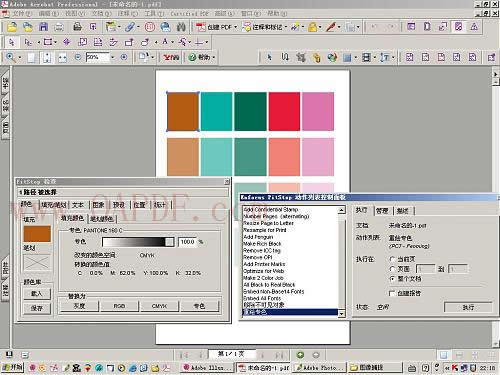
Task: Select the Whole Document (整个文档) radio button
Action: point(393,279)
